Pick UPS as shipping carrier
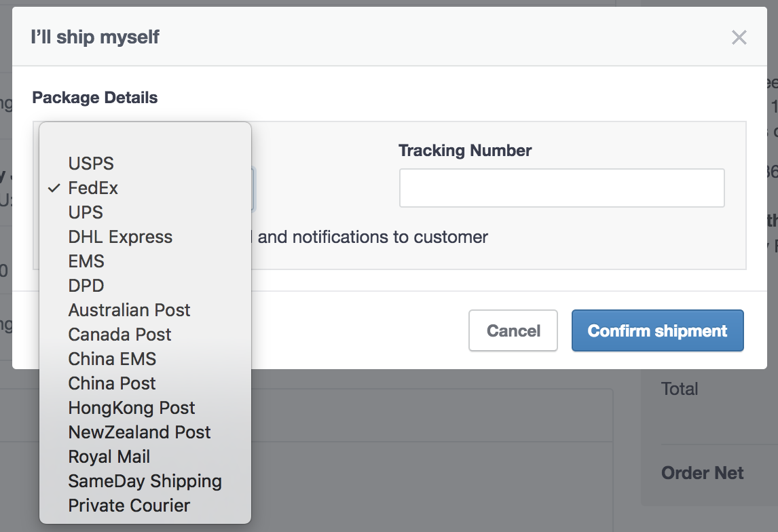Screen dimensions: 778x532 pos(86,212)
